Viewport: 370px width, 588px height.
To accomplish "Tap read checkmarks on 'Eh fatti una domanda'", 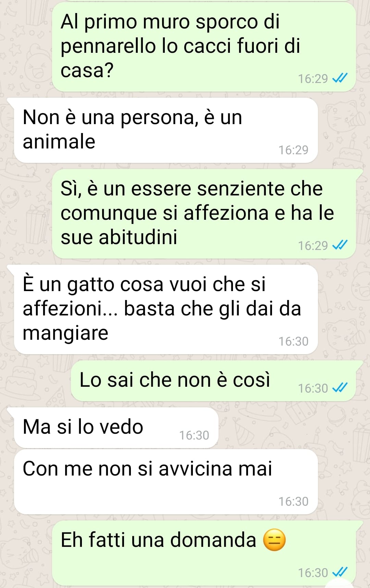I will (340, 573).
